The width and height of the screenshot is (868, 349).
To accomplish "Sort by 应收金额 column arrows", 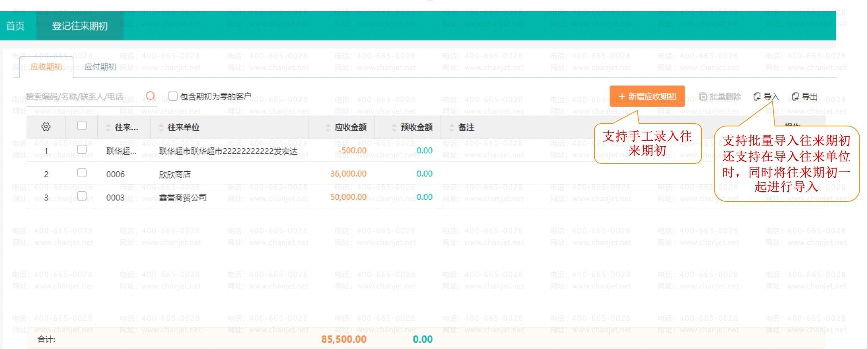I will point(328,128).
